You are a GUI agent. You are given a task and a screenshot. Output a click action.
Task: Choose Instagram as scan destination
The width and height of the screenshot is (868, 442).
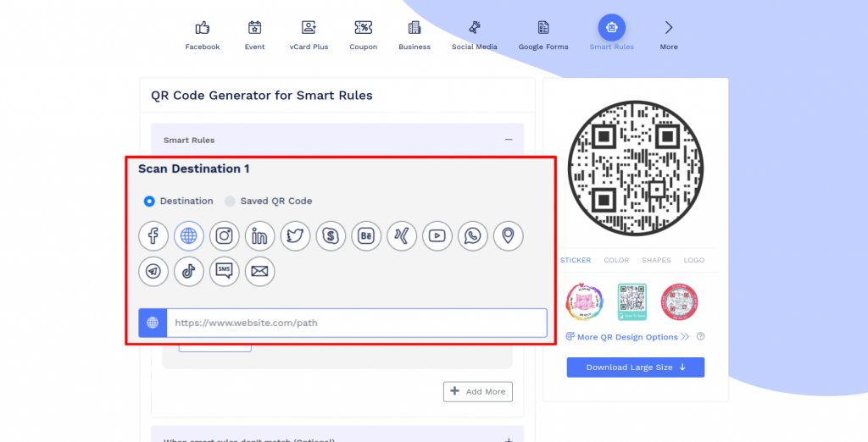224,235
